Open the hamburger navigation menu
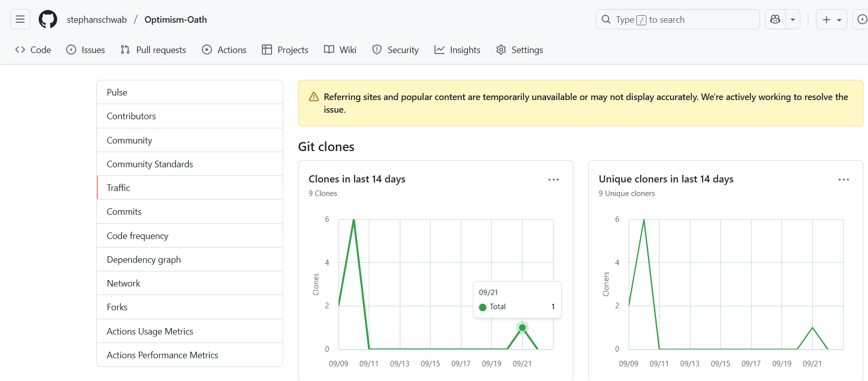Image resolution: width=868 pixels, height=381 pixels. pyautogui.click(x=20, y=20)
